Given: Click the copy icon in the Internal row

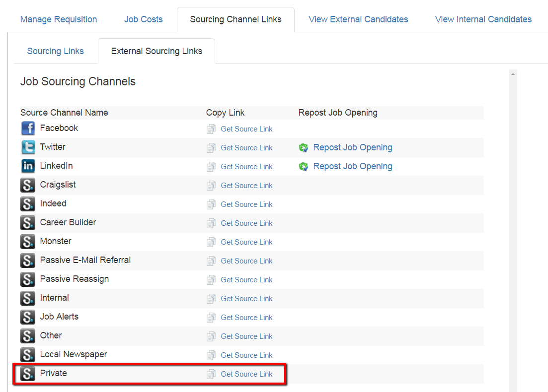Looking at the screenshot, I should coord(211,299).
